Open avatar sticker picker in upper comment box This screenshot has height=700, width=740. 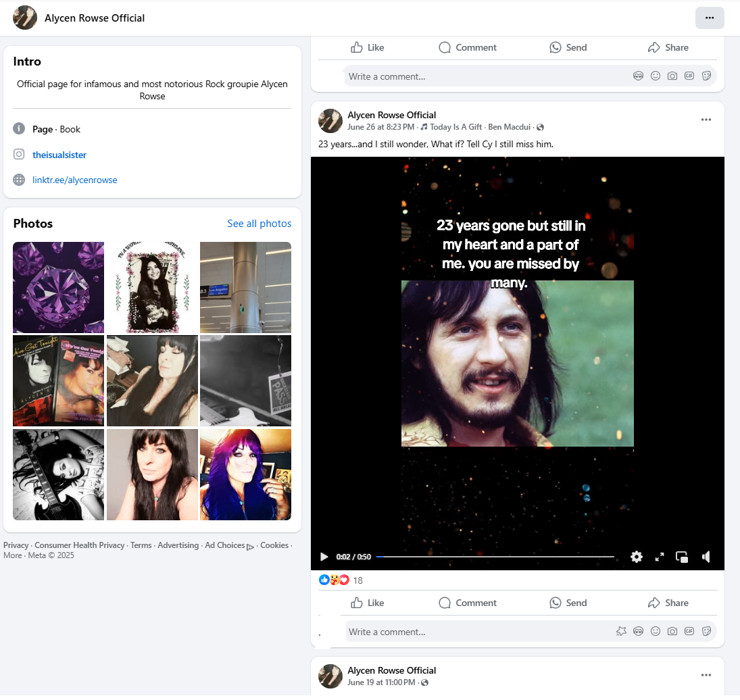[x=638, y=76]
